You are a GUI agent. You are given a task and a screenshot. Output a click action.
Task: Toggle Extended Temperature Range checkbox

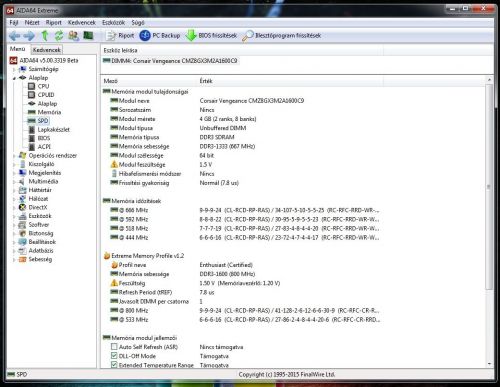tap(114, 365)
